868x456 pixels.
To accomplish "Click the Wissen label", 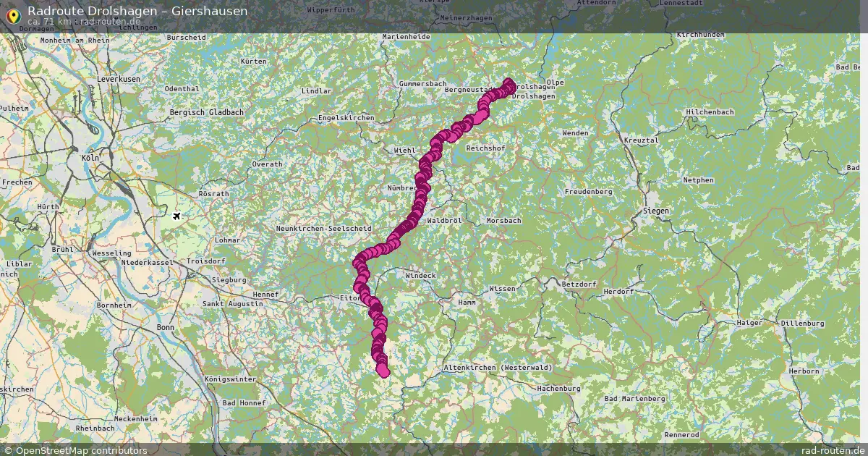I will click(503, 289).
